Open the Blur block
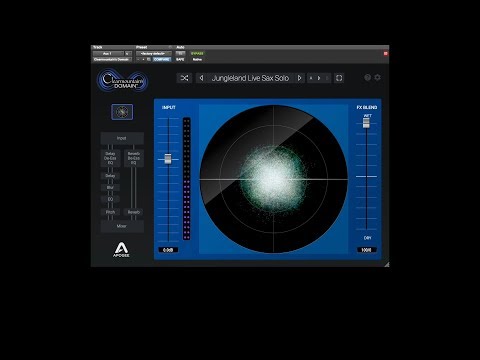 coord(110,188)
